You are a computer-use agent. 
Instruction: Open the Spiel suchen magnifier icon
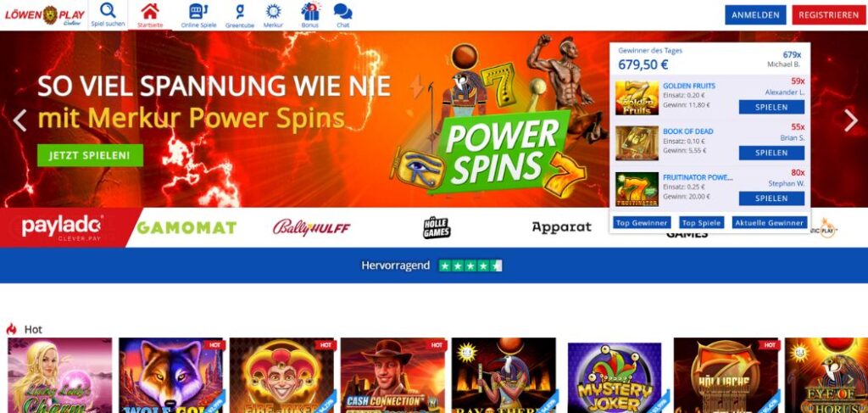click(108, 10)
